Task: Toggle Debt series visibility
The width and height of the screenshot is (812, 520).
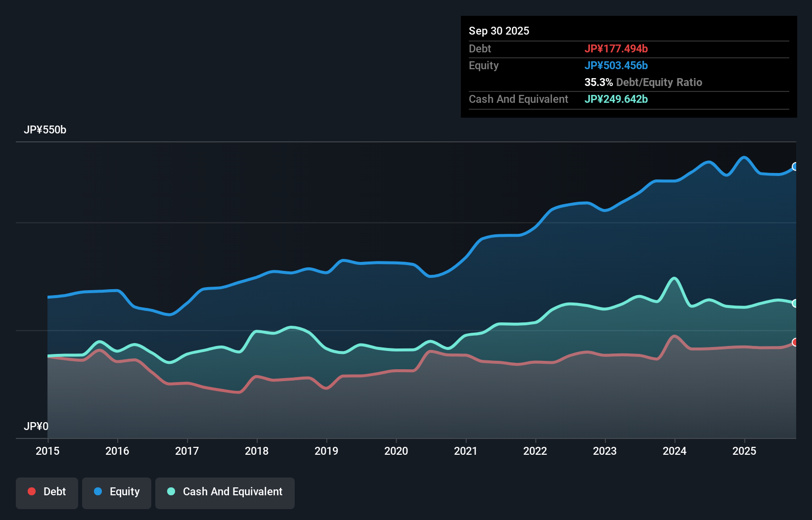Action: [47, 492]
